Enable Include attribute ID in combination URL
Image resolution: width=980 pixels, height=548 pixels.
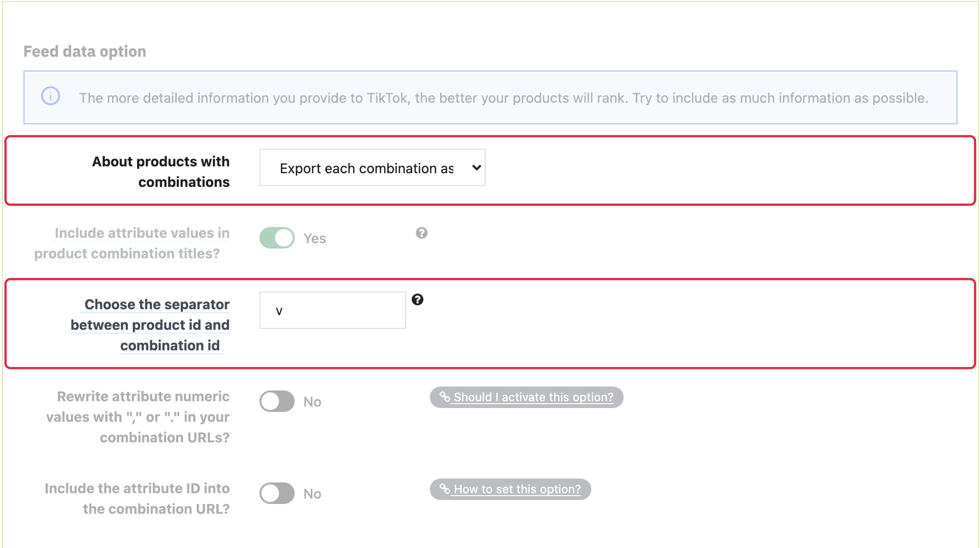tap(277, 493)
